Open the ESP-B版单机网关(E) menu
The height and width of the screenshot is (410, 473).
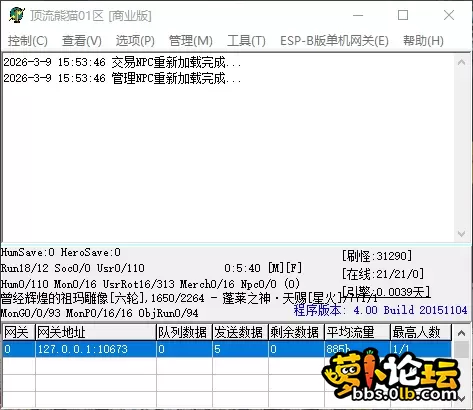coord(334,41)
